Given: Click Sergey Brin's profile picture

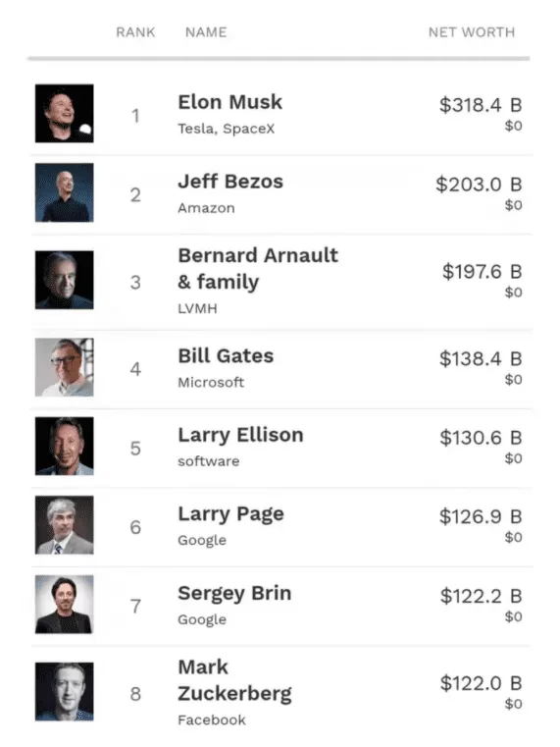Looking at the screenshot, I should click(x=64, y=604).
